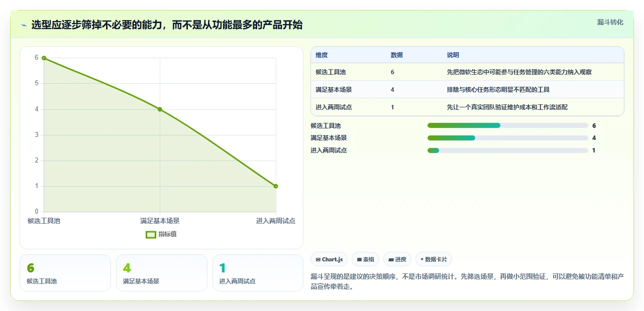Click the slide title 选型应逐步筛掉不必要的能力
Image resolution: width=644 pixels, height=311 pixels.
(167, 25)
